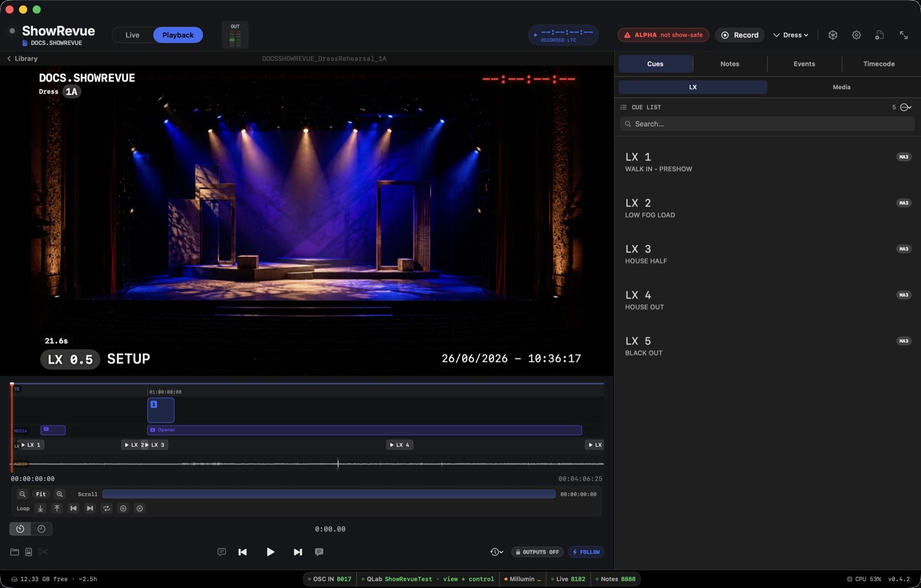Jump to loop end in the Loop row

coord(90,508)
